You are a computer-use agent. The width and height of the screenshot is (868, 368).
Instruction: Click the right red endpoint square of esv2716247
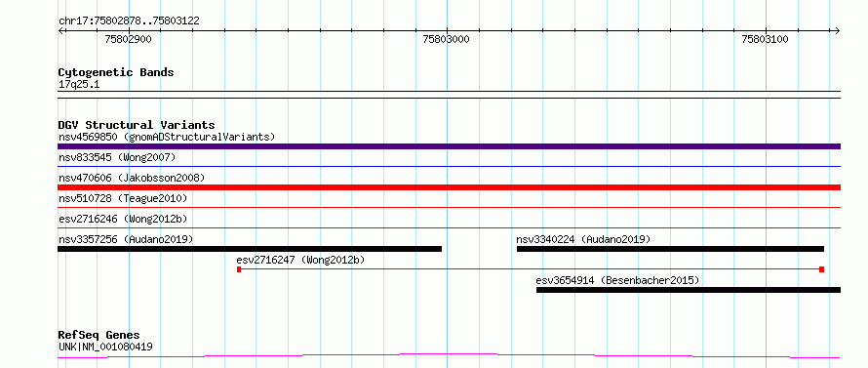click(821, 269)
